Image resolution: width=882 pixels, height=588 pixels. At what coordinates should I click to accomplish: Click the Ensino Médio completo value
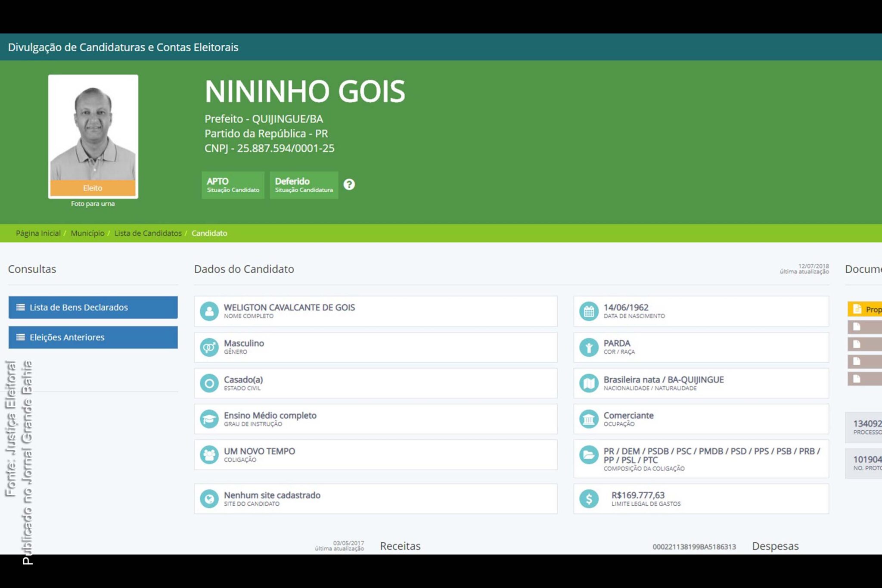pyautogui.click(x=270, y=415)
